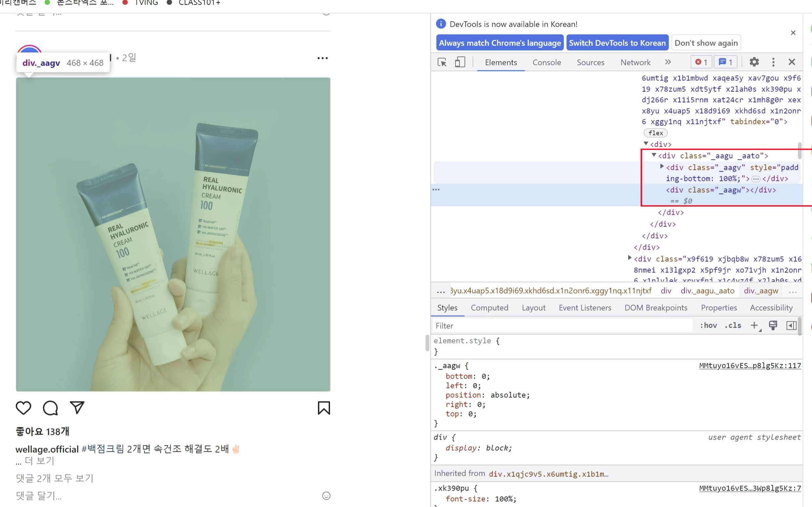The image size is (812, 507).
Task: Open the Computed styles tab
Action: [x=489, y=308]
